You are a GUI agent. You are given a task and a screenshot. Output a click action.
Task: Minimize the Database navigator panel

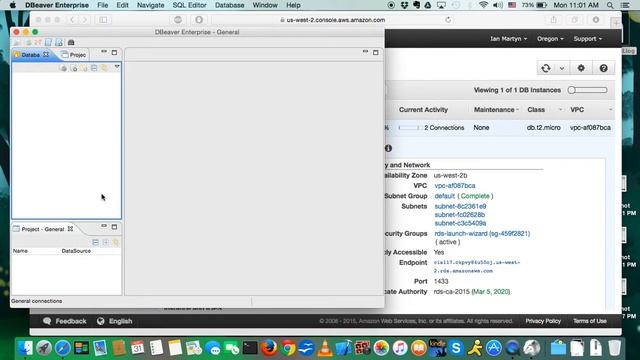click(x=104, y=52)
